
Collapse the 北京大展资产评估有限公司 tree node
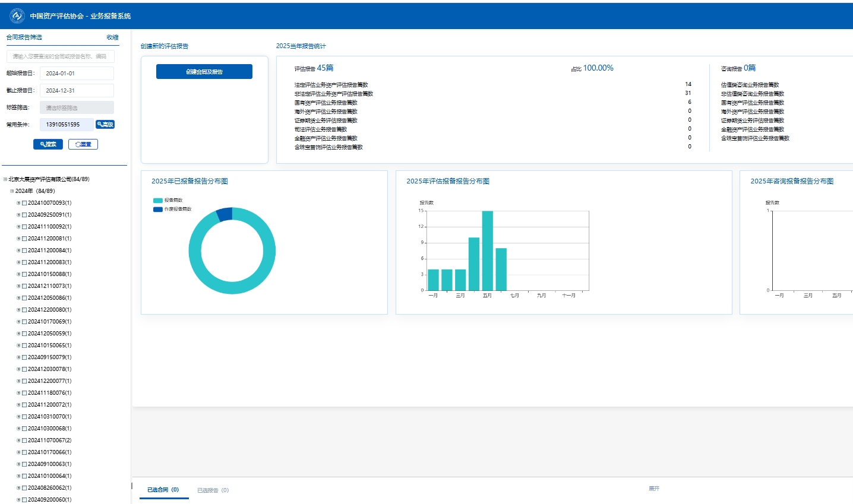click(5, 179)
